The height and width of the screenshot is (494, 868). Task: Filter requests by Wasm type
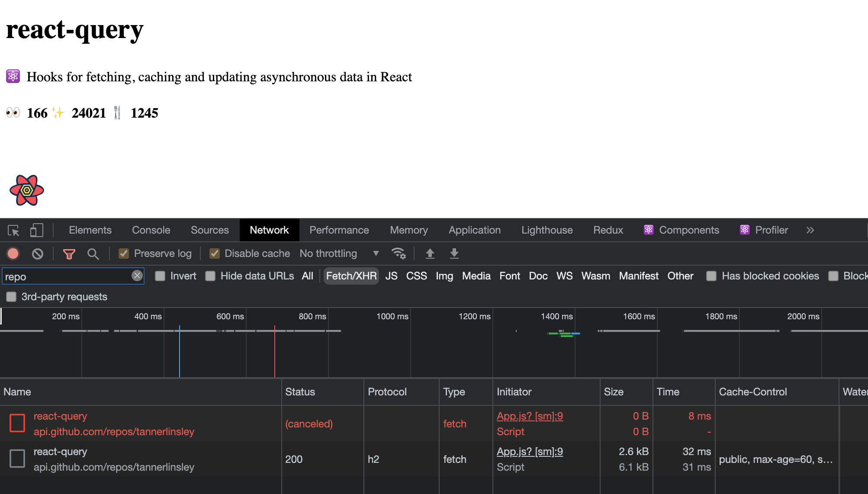coord(596,276)
